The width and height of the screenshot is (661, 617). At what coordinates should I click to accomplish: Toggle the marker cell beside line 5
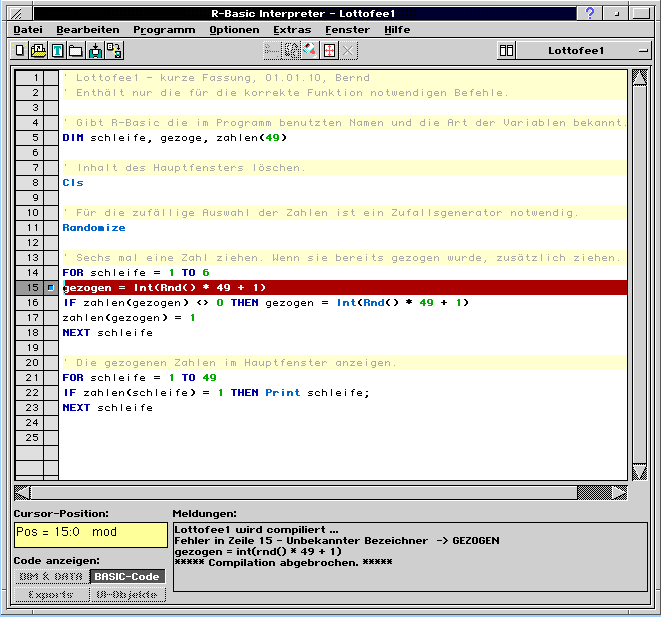51,138
